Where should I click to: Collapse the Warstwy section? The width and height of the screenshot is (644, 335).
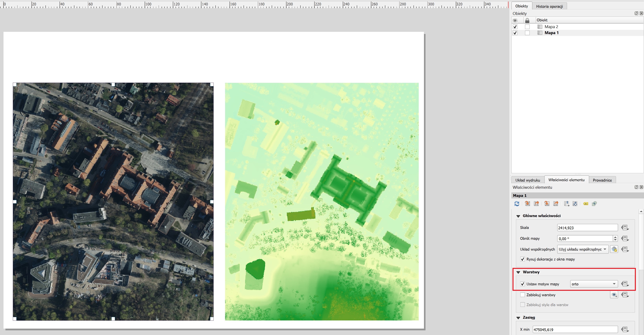(518, 272)
